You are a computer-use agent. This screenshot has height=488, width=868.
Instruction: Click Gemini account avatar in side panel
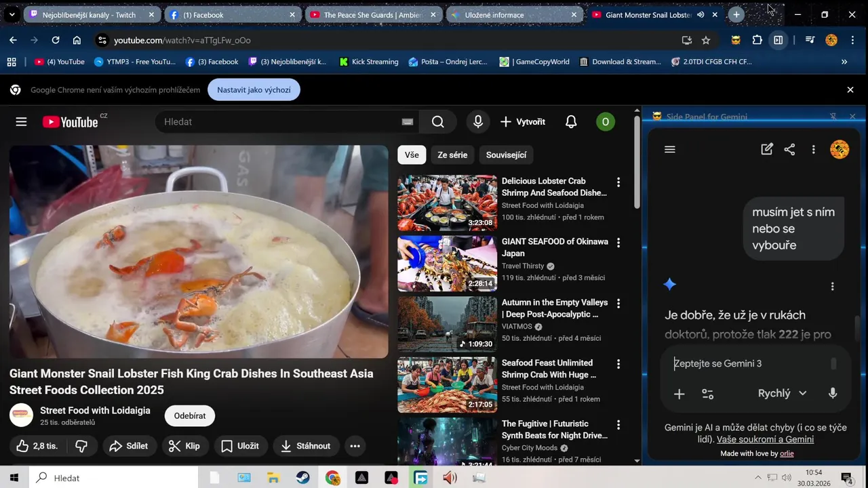[x=840, y=150]
